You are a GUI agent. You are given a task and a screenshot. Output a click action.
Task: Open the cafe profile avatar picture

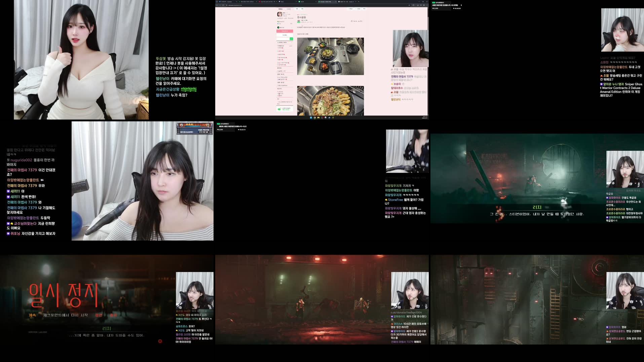click(279, 14)
